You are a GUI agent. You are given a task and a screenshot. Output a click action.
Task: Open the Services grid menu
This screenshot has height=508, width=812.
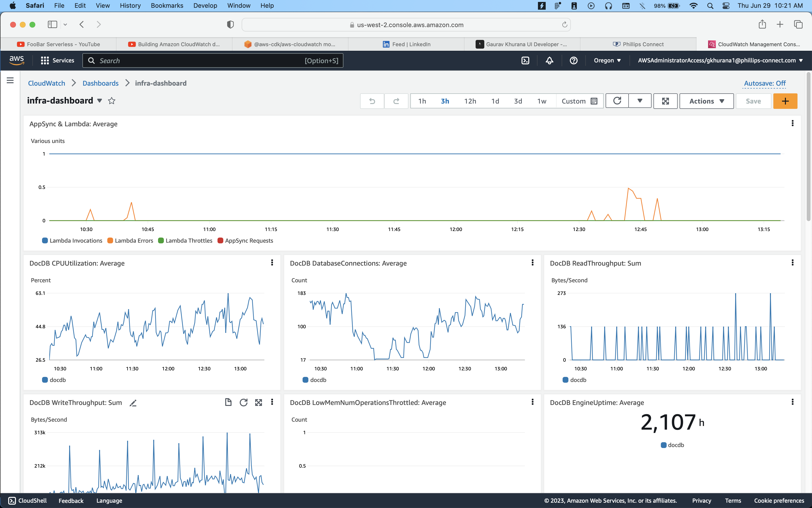coord(57,60)
